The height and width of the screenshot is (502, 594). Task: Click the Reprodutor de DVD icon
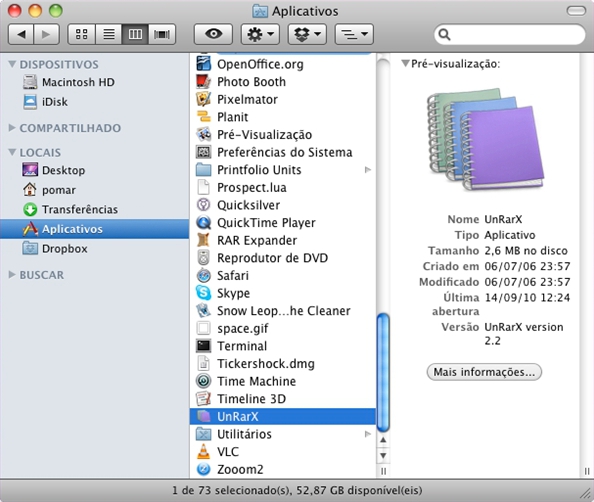[203, 258]
